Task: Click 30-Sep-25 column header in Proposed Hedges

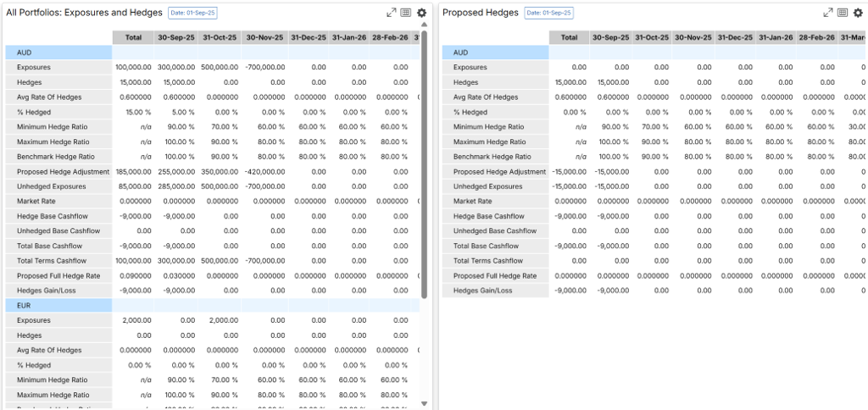Action: [610, 37]
